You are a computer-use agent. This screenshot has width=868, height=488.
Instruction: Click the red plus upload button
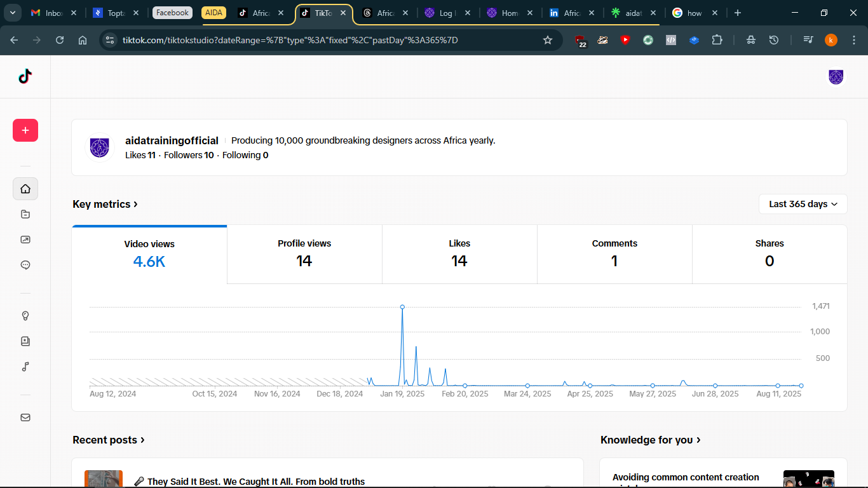25,130
